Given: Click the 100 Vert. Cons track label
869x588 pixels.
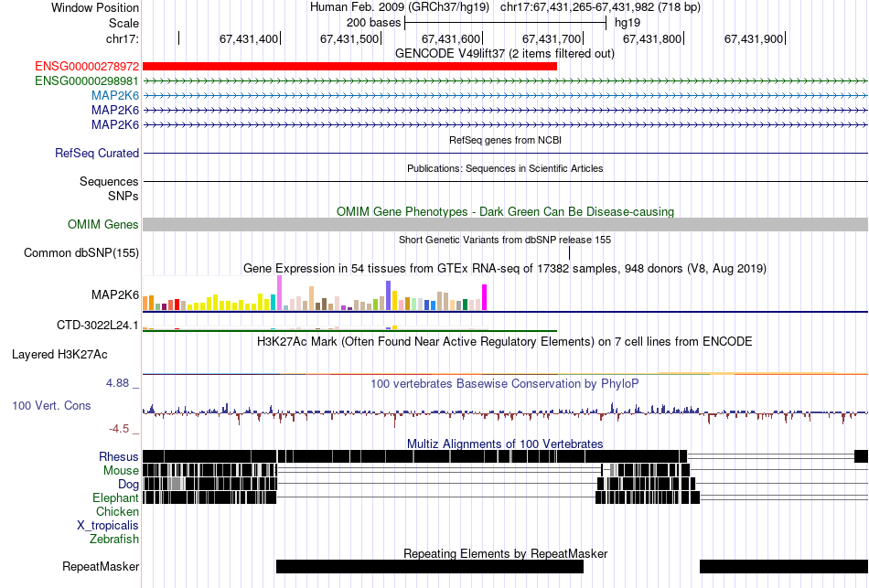Looking at the screenshot, I should (x=51, y=406).
